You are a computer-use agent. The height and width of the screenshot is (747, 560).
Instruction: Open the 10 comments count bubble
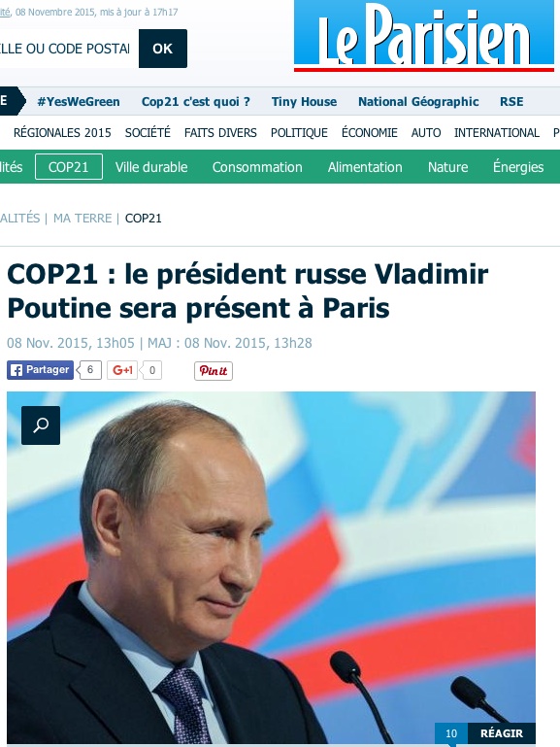tap(451, 733)
